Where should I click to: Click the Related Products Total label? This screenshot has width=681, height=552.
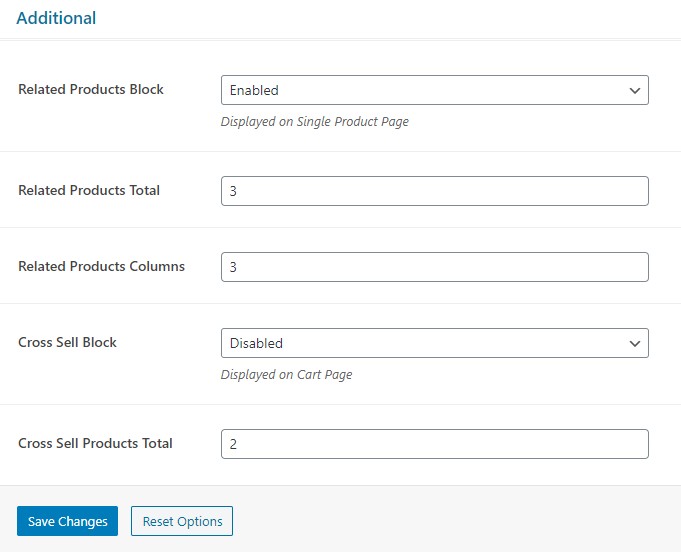[x=89, y=190]
